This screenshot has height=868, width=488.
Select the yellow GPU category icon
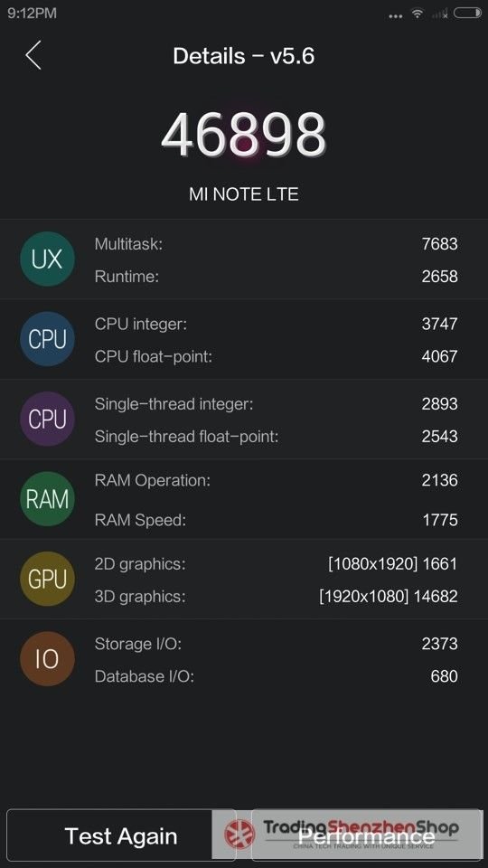[47, 579]
